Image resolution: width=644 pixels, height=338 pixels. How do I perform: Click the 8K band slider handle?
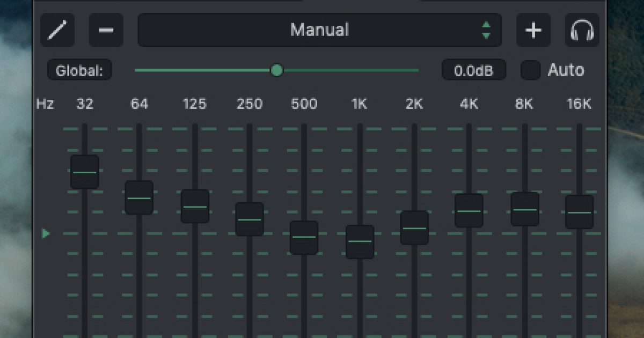(x=524, y=209)
